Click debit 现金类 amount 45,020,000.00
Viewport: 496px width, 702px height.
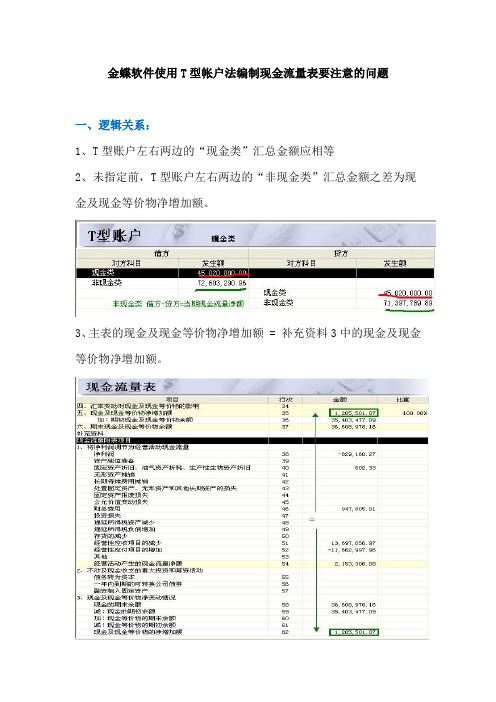click(222, 273)
